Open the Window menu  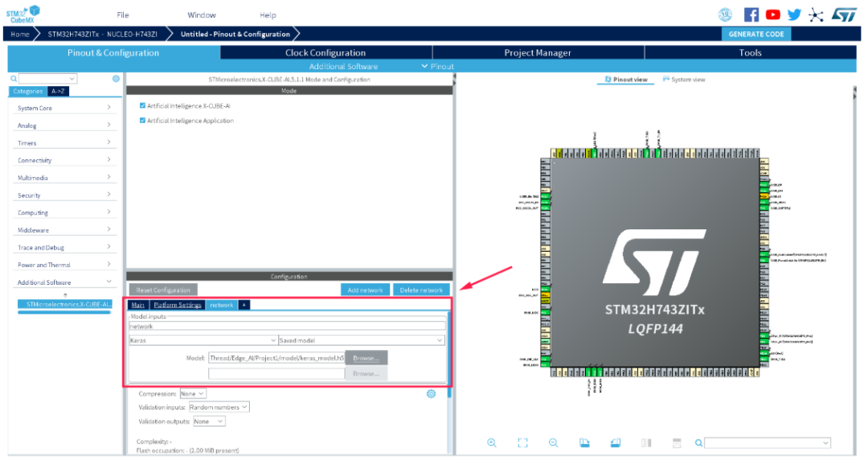pos(202,15)
